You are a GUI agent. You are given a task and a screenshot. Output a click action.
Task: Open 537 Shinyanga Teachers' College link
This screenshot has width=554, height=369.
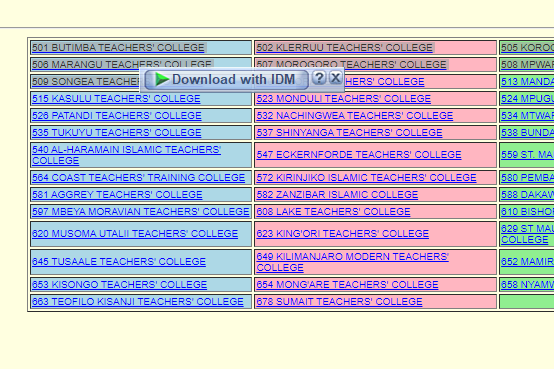pos(349,133)
